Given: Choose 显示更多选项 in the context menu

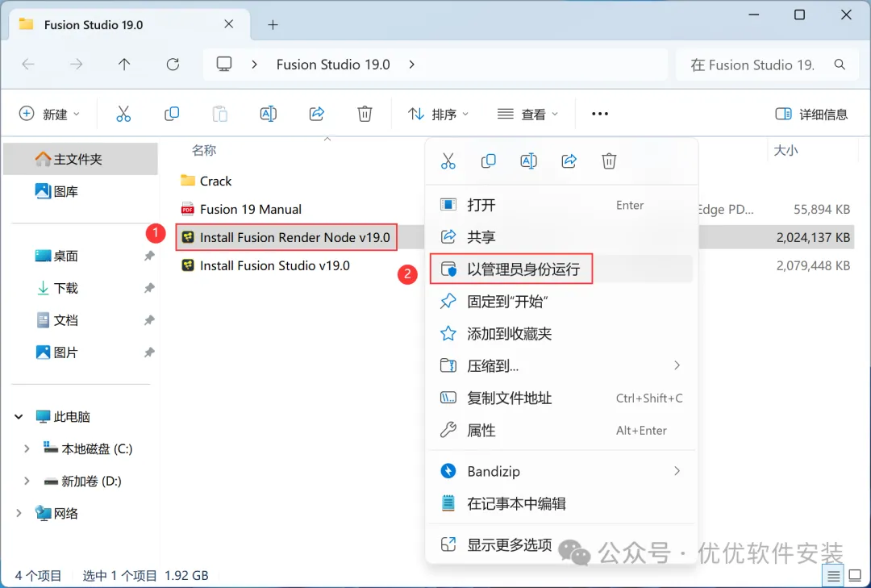Looking at the screenshot, I should (x=561, y=544).
